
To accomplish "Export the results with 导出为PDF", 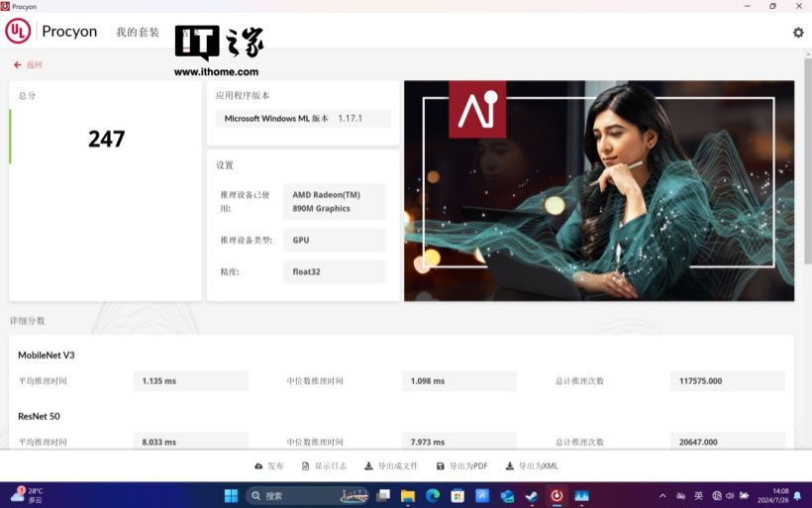I will point(462,466).
